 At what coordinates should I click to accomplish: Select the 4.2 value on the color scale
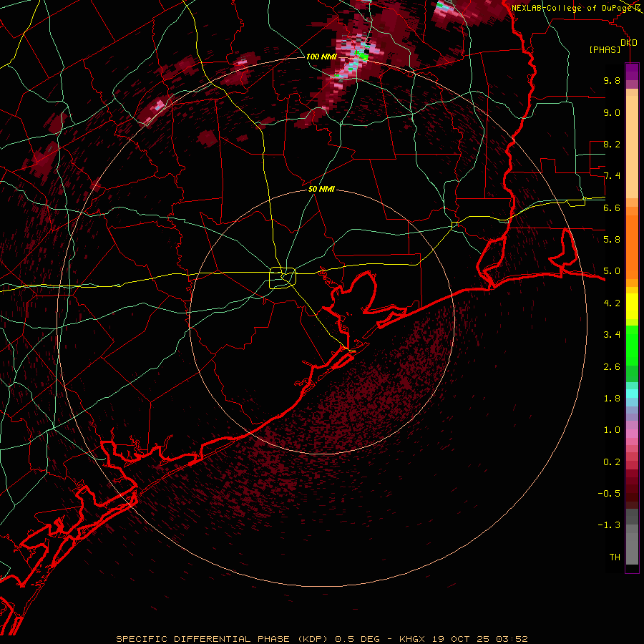[x=612, y=303]
